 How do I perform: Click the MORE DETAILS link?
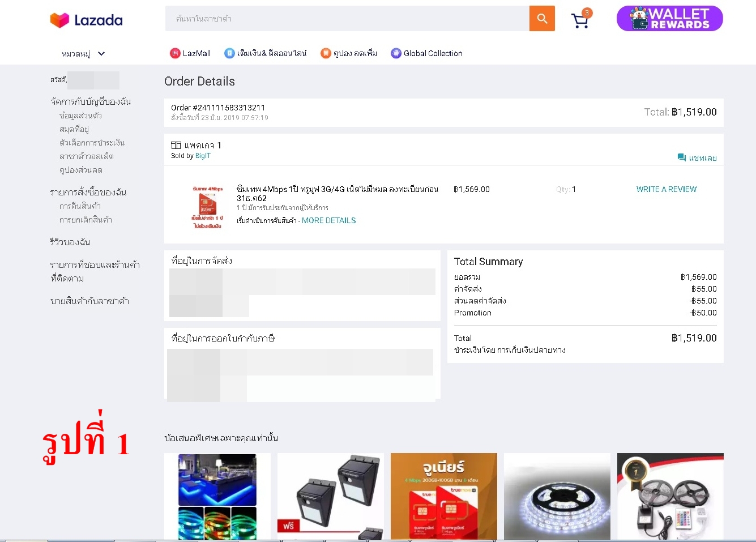tap(329, 220)
